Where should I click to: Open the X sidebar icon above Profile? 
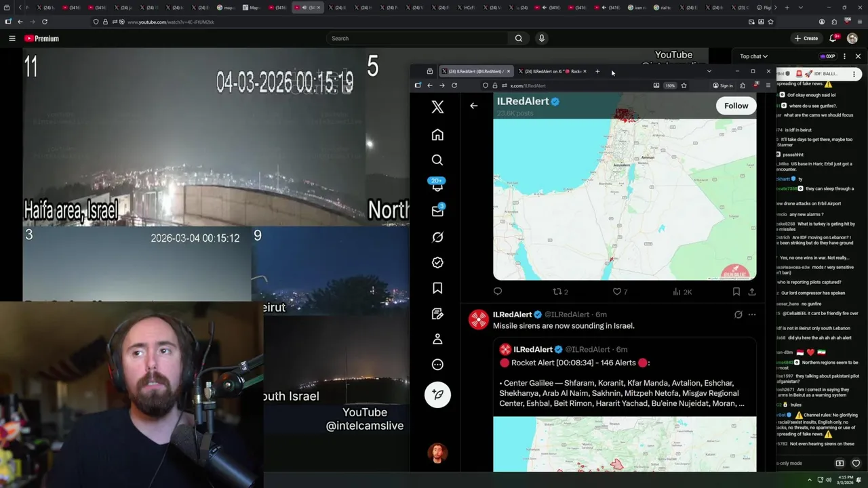[x=437, y=314]
